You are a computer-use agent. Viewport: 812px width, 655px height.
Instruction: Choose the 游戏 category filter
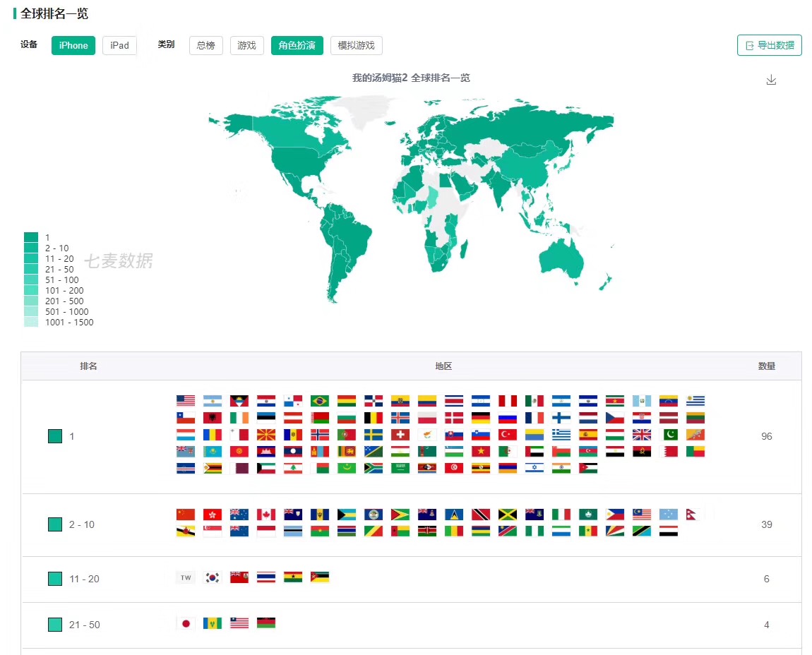coord(246,45)
